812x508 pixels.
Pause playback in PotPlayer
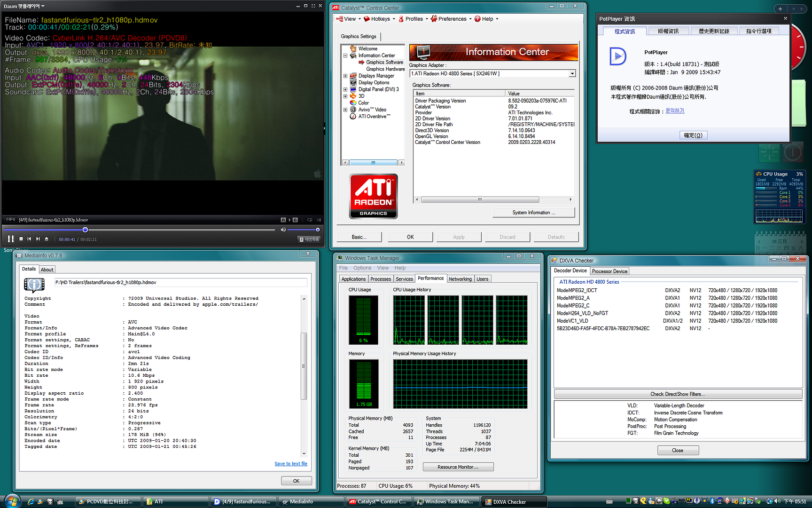tap(11, 239)
